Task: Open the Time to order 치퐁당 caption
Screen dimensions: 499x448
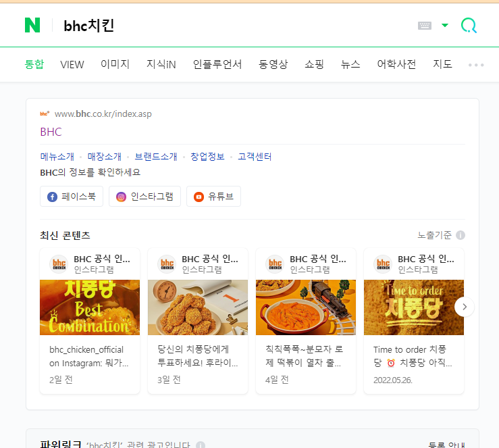Action: tap(413, 356)
